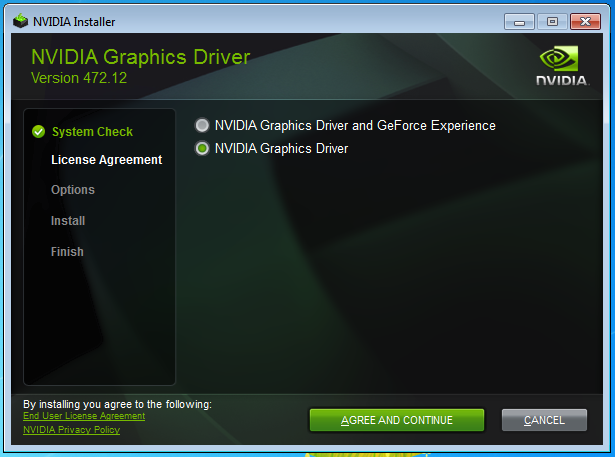
Task: Click the NVIDIA Installer title bar icon
Action: [x=20, y=21]
